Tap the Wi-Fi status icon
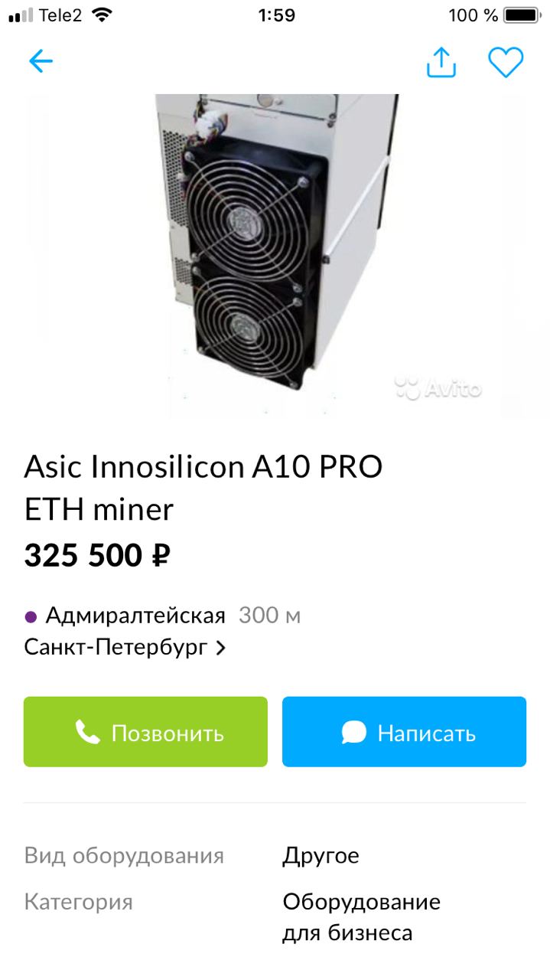Viewport: 550px width, 980px height. [101, 15]
